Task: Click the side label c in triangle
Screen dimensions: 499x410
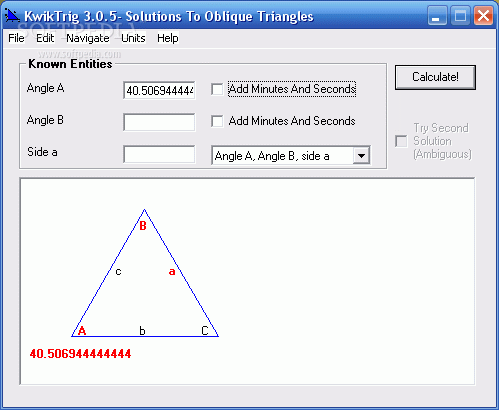Action: (x=118, y=272)
